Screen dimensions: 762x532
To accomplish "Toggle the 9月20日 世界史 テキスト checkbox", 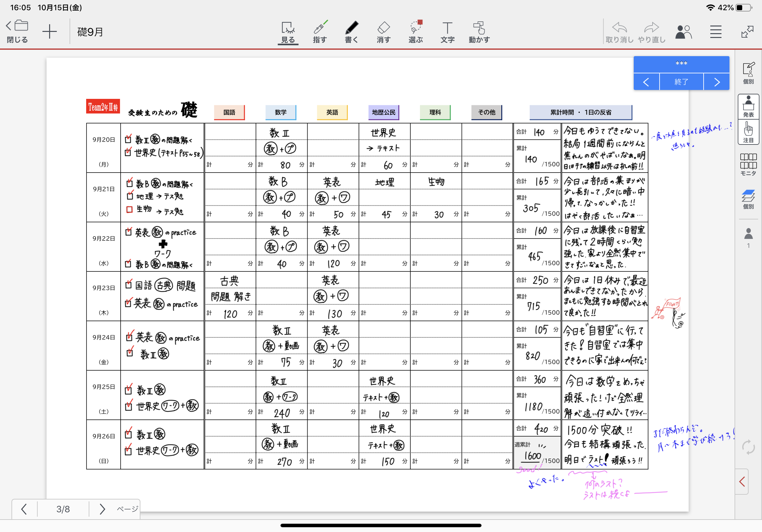I will (x=128, y=152).
